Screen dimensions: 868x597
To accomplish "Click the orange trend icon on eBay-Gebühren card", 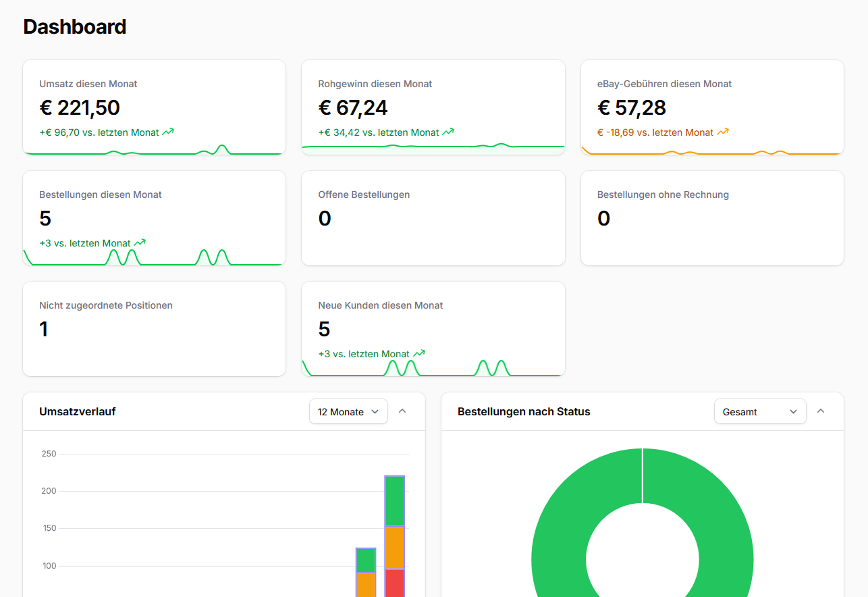I will [x=723, y=132].
